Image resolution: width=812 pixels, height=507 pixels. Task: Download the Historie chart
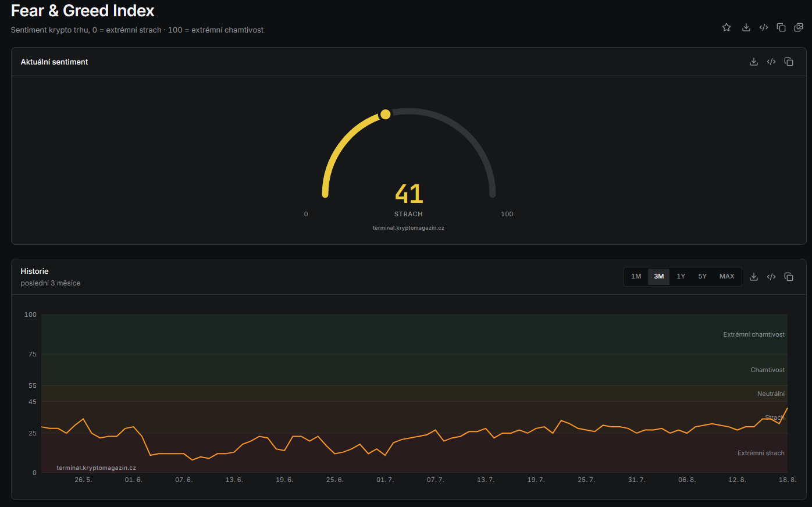coord(754,277)
